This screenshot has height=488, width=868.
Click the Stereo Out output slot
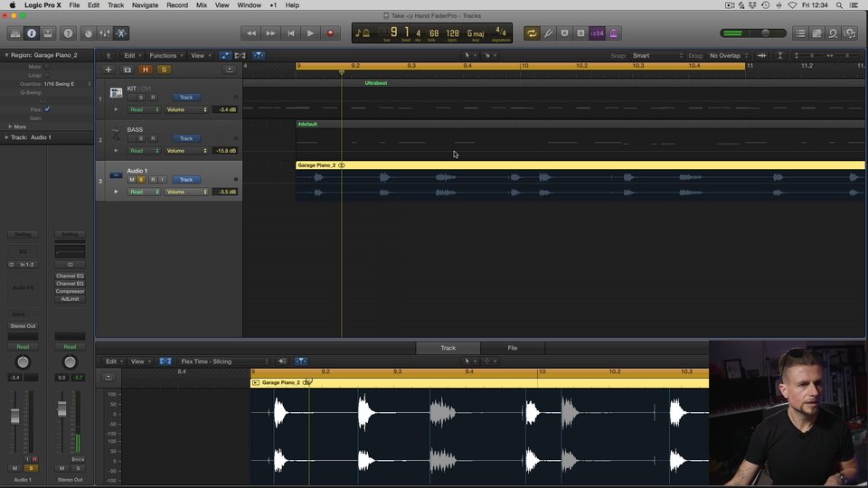(x=23, y=326)
